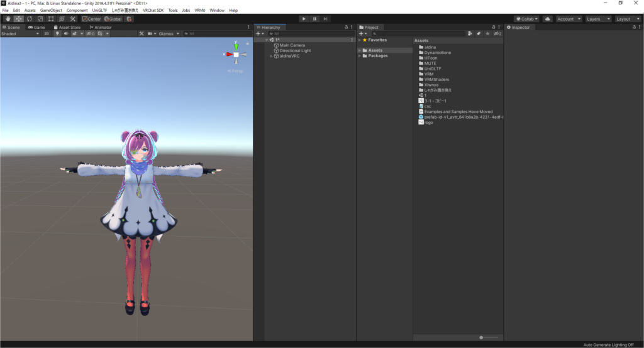Collapse scene 1 in Hierarchy

267,40
